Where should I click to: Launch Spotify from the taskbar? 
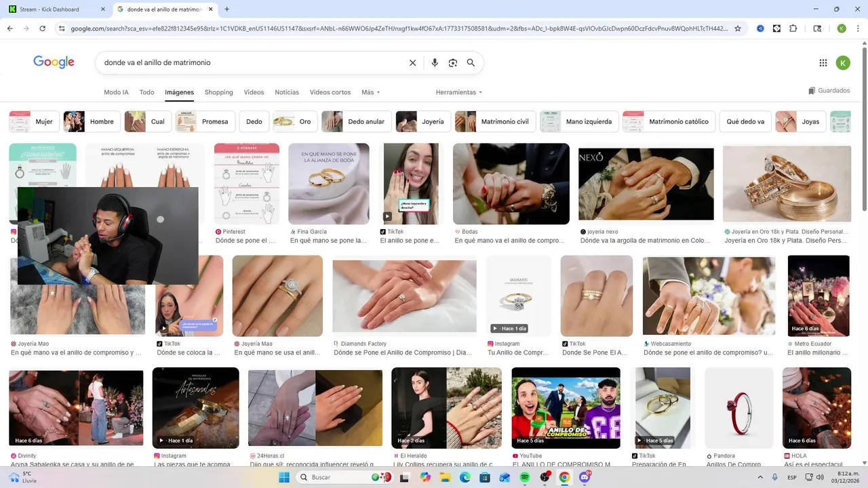[524, 477]
